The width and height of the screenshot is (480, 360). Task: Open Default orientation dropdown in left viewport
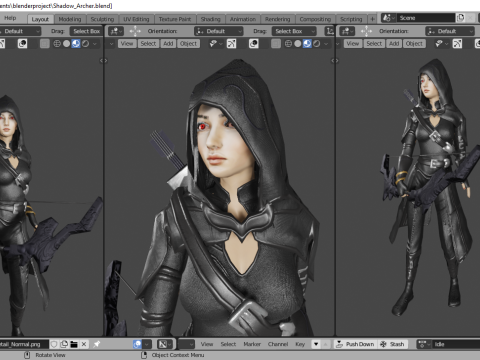(x=20, y=31)
